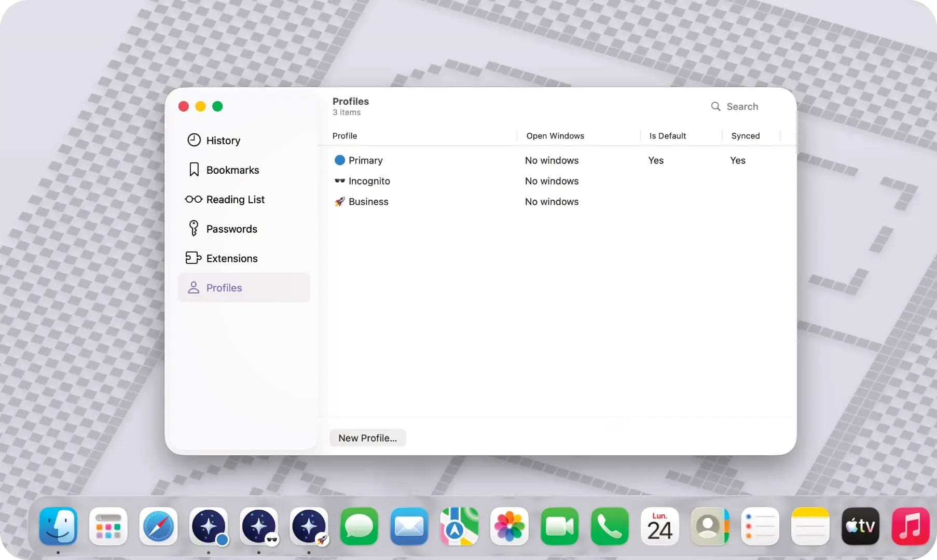The width and height of the screenshot is (937, 560).
Task: Open the Safari Incognito profile from the Dock
Action: coord(259,526)
